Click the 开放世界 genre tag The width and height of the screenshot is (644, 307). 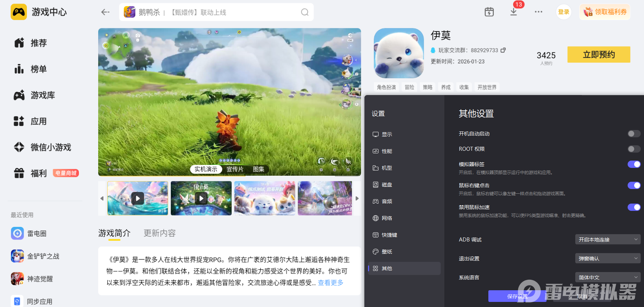click(x=487, y=87)
